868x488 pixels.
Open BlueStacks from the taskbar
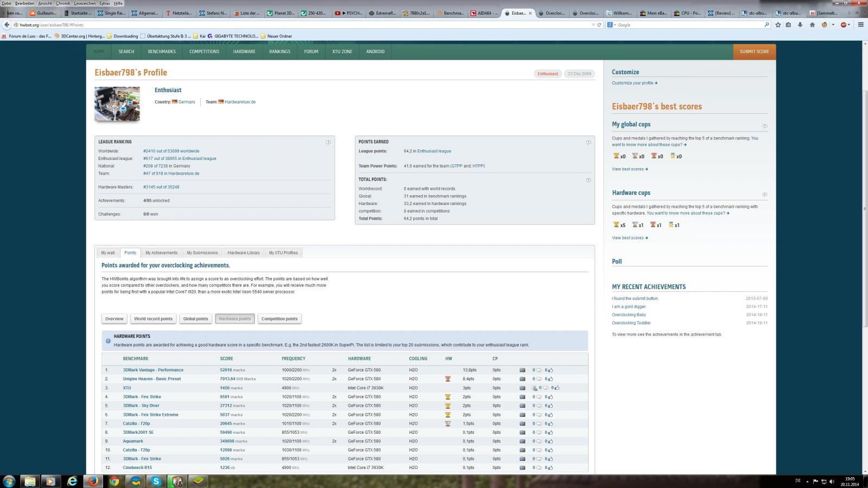(x=199, y=481)
